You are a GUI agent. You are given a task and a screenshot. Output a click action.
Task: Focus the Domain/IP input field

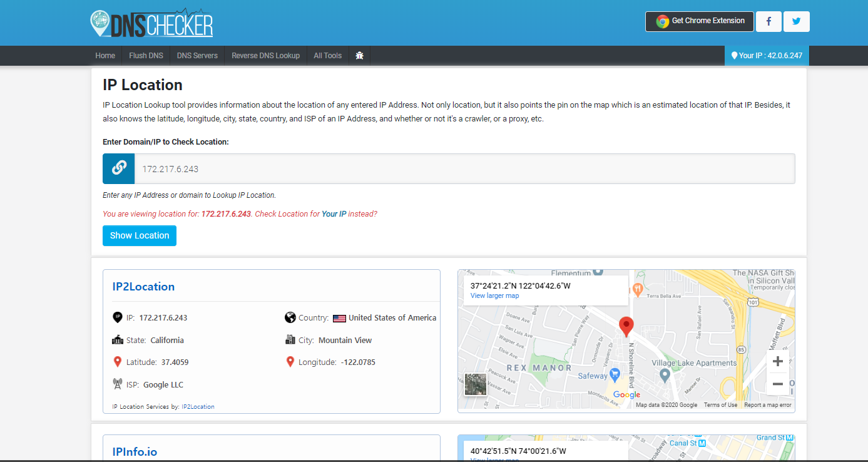click(464, 169)
